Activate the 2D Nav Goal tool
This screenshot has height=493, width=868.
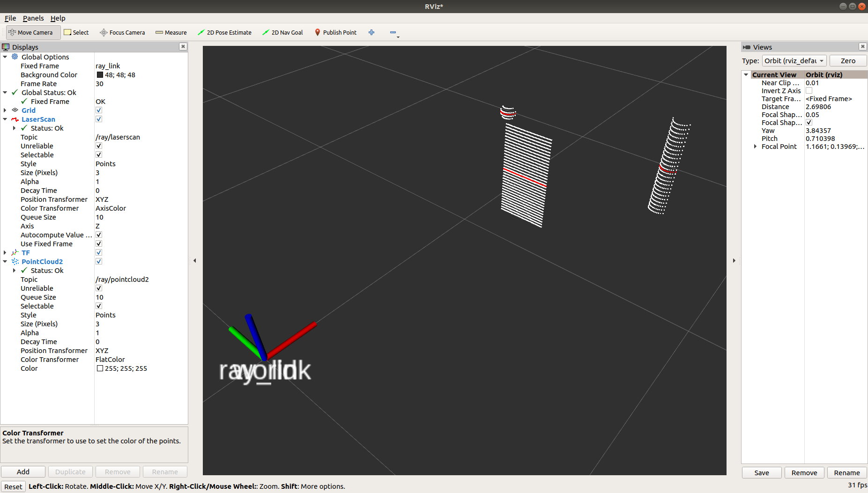coord(282,32)
